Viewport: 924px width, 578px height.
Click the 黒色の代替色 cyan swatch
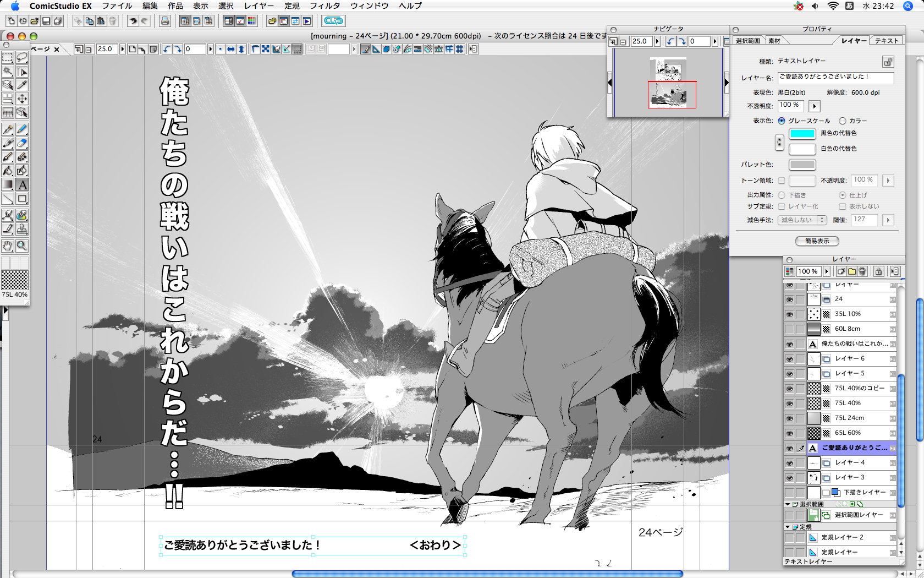pyautogui.click(x=802, y=134)
